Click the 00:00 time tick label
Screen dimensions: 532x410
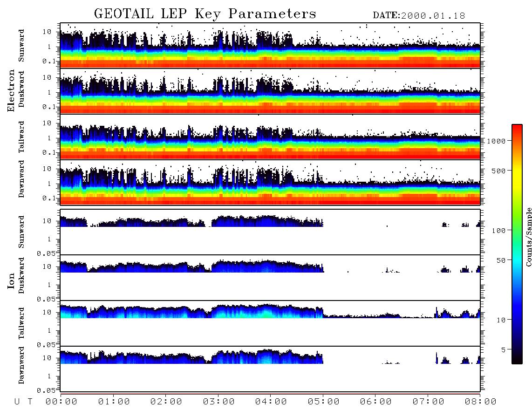[61, 402]
